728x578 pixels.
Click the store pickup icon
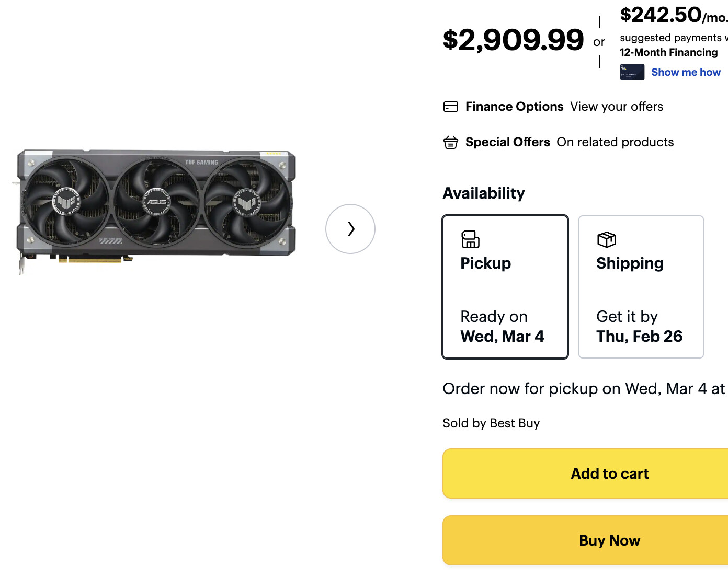tap(470, 239)
